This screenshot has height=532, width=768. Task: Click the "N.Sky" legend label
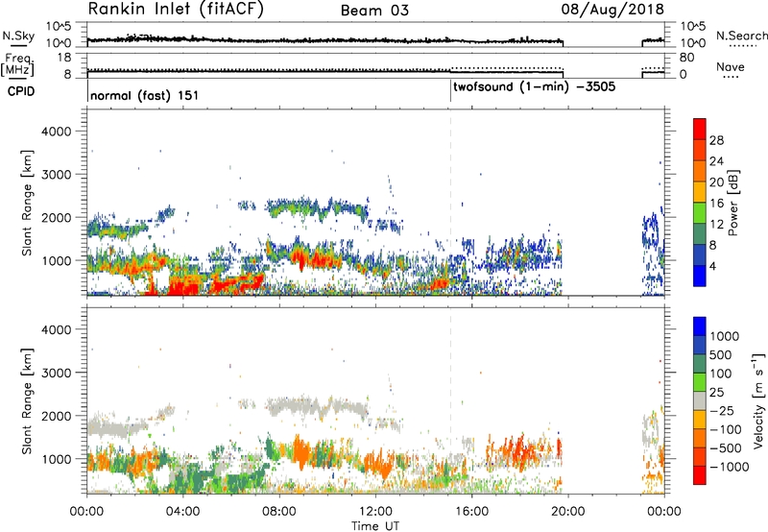(x=18, y=36)
